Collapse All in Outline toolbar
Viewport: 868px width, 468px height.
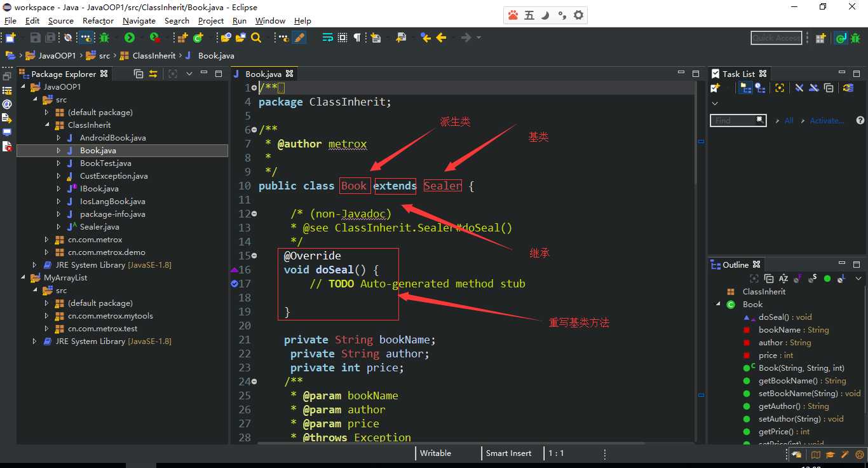769,279
